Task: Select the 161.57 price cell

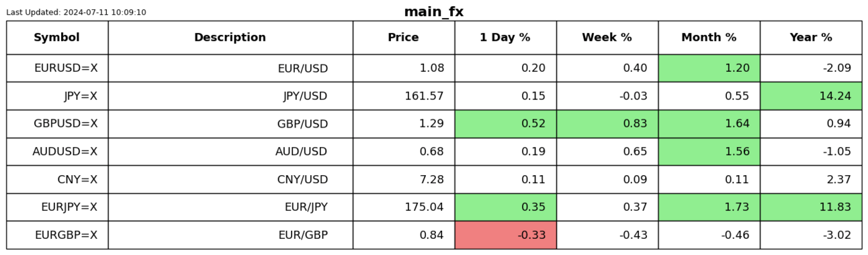Action: click(x=404, y=96)
